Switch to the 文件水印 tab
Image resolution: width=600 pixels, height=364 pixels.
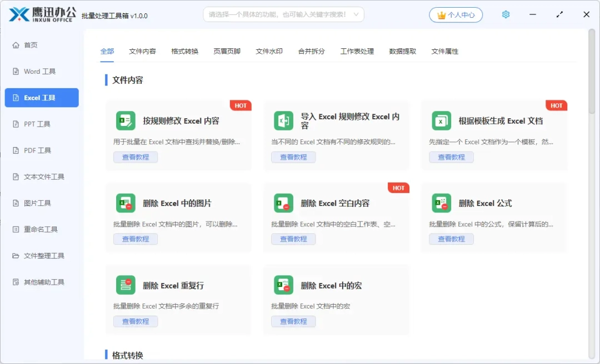(269, 51)
